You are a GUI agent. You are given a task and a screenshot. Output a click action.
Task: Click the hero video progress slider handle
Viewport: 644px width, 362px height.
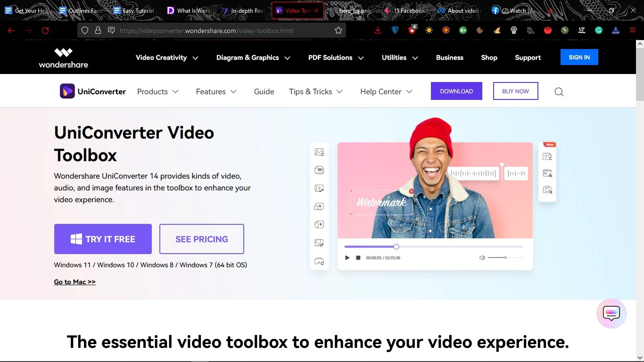click(x=396, y=247)
